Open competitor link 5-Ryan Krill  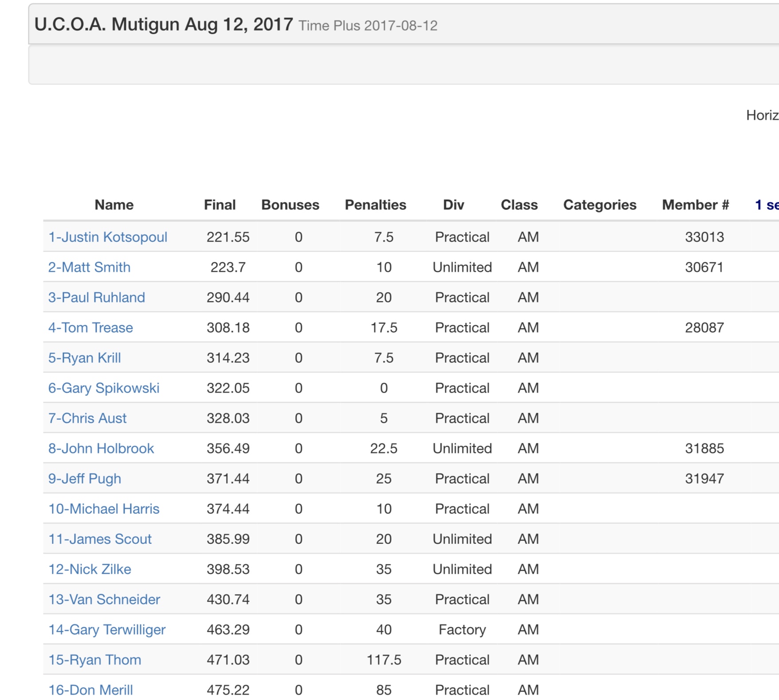(x=84, y=358)
